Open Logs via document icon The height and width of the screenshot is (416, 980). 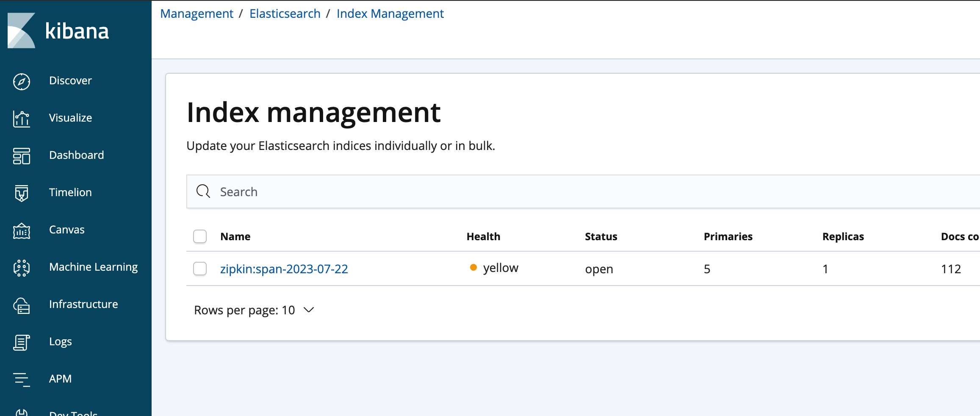pyautogui.click(x=22, y=342)
